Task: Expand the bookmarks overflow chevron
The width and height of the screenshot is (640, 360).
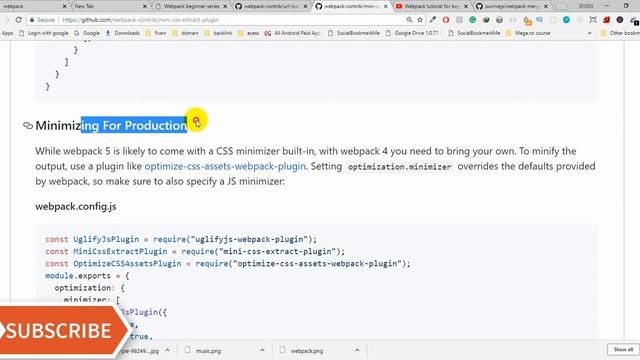Action: click(x=589, y=33)
